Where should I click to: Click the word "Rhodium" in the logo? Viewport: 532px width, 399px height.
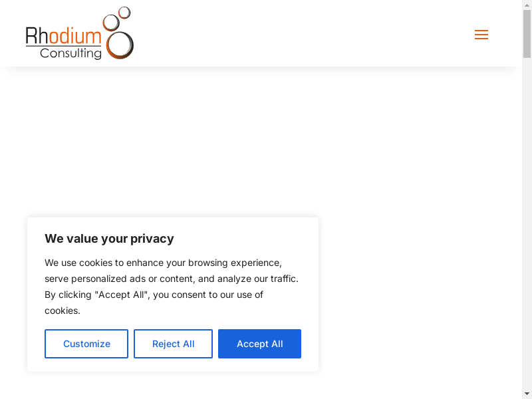coord(63,36)
